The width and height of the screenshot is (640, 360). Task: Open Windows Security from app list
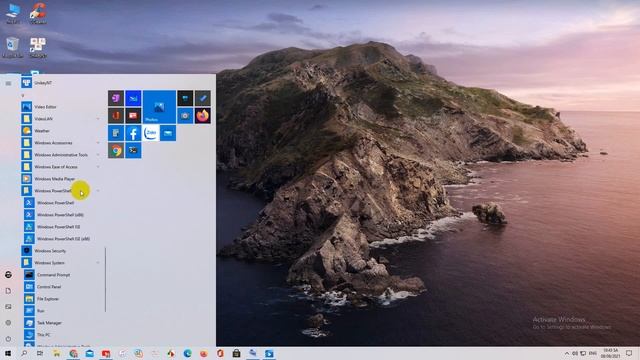point(61,251)
